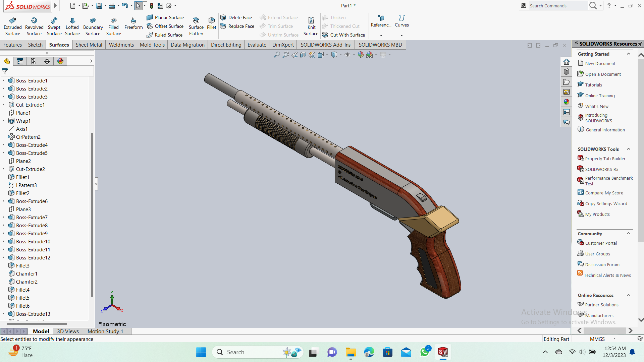Open the Freeform surface tool
The height and width of the screenshot is (362, 644).
point(133,23)
